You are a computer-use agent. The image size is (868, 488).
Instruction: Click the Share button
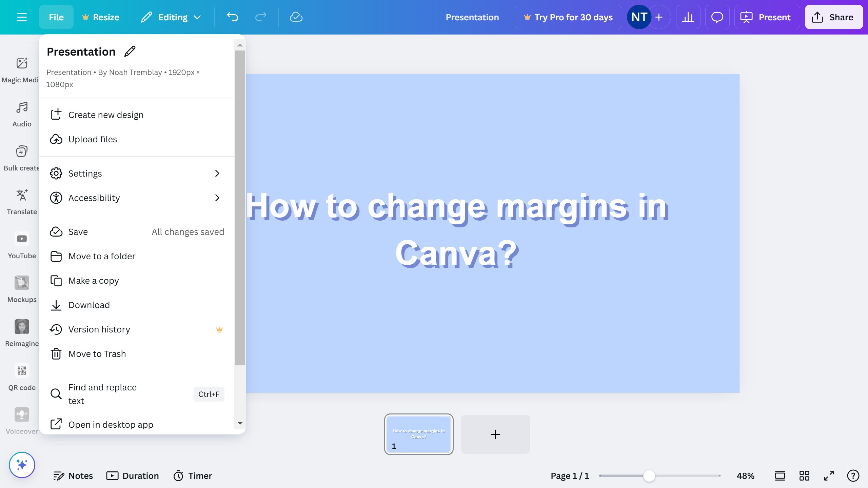pos(833,17)
